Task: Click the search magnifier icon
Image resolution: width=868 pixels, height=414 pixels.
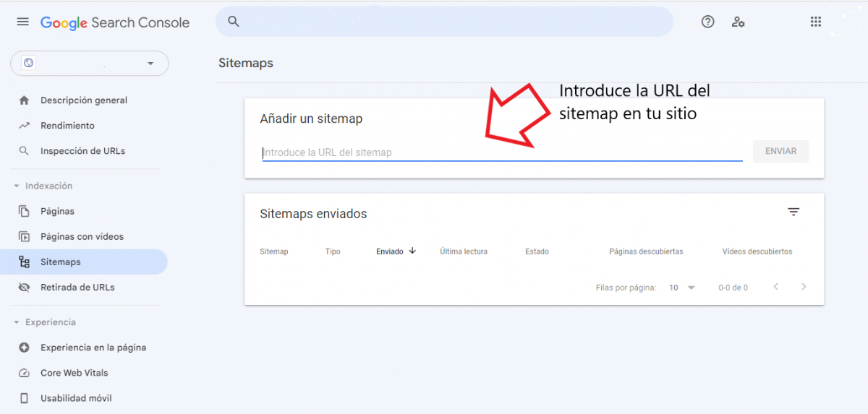Action: (x=234, y=22)
